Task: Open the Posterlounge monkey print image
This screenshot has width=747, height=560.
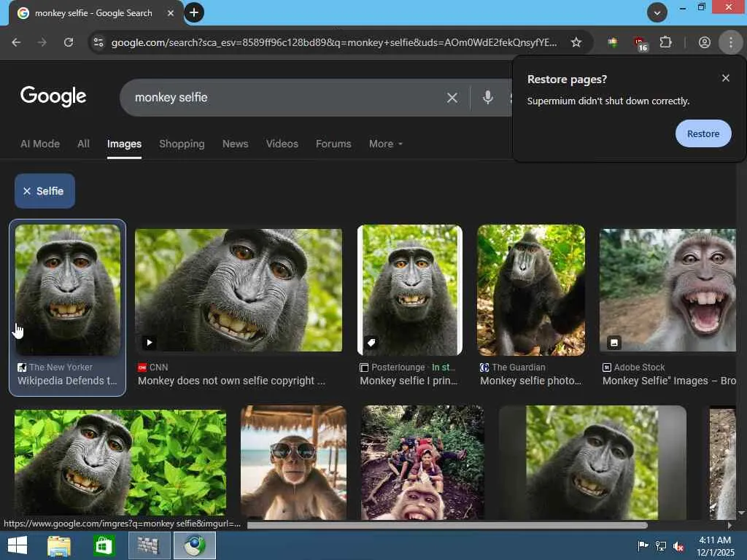Action: 410,290
